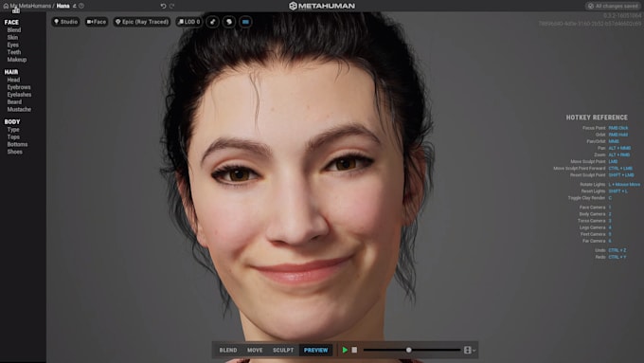Open the Blend section under Face
Viewport: 644px width, 363px height.
(x=14, y=30)
